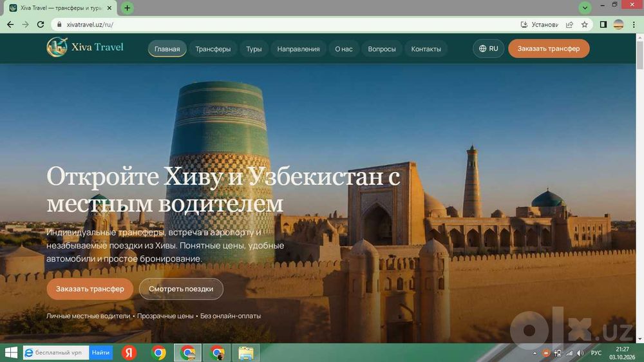Open the Chrome profile avatar
The width and height of the screenshot is (644, 362).
pos(618,24)
